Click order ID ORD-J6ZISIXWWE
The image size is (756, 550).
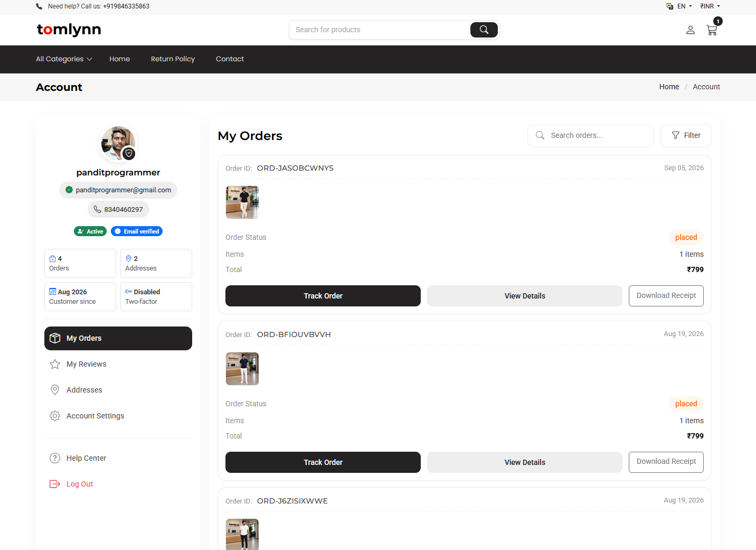pyautogui.click(x=292, y=501)
